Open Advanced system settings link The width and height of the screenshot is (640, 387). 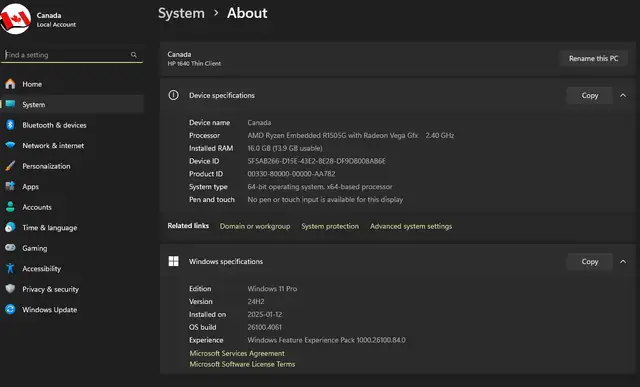[411, 226]
